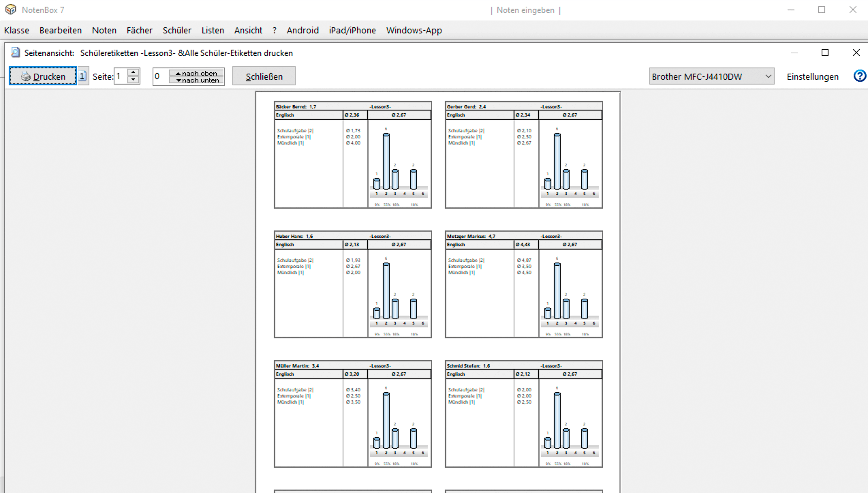Open the Klasse menu
Image resolution: width=868 pixels, height=493 pixels.
click(x=16, y=30)
